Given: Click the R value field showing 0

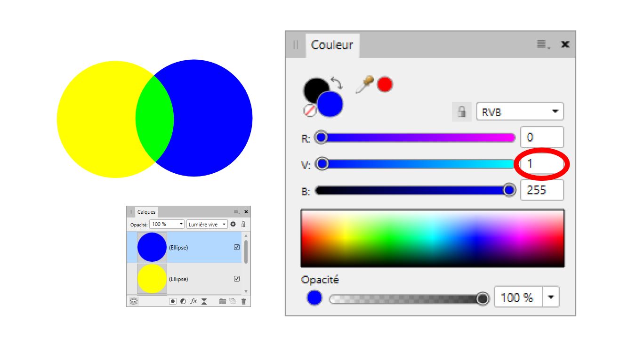Looking at the screenshot, I should point(542,137).
